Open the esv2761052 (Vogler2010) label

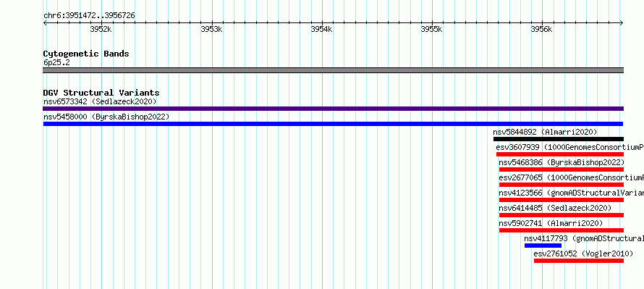[x=583, y=254]
